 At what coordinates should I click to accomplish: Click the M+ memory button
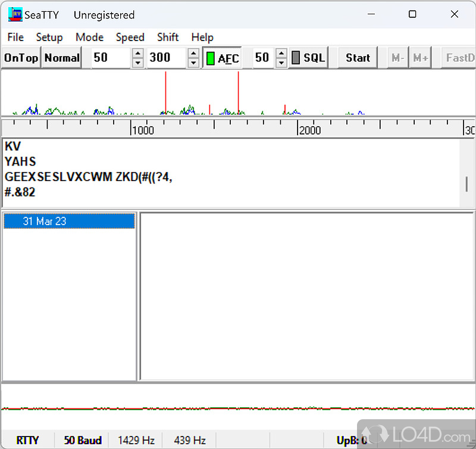coord(421,58)
